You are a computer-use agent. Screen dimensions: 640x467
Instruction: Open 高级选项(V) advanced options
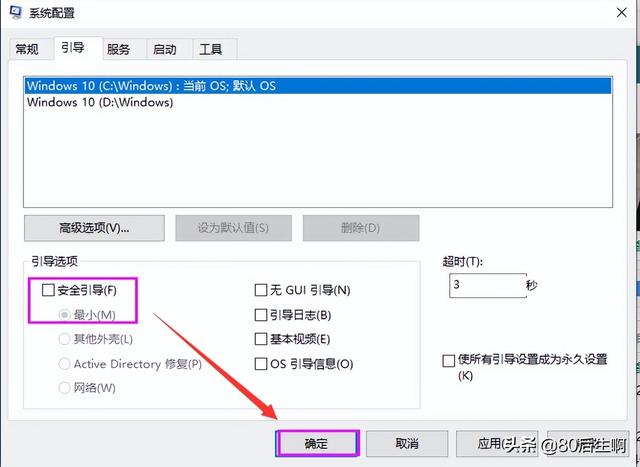(94, 228)
